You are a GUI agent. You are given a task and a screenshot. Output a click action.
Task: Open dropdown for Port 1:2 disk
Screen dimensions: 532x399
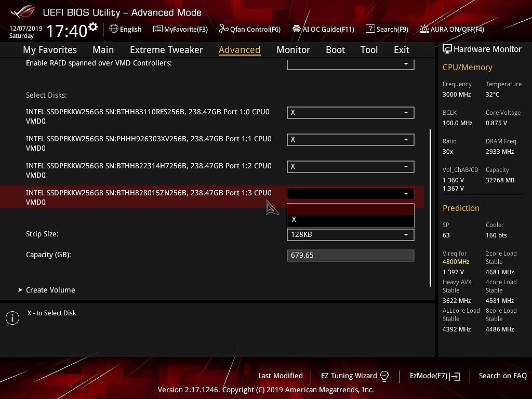click(x=350, y=167)
